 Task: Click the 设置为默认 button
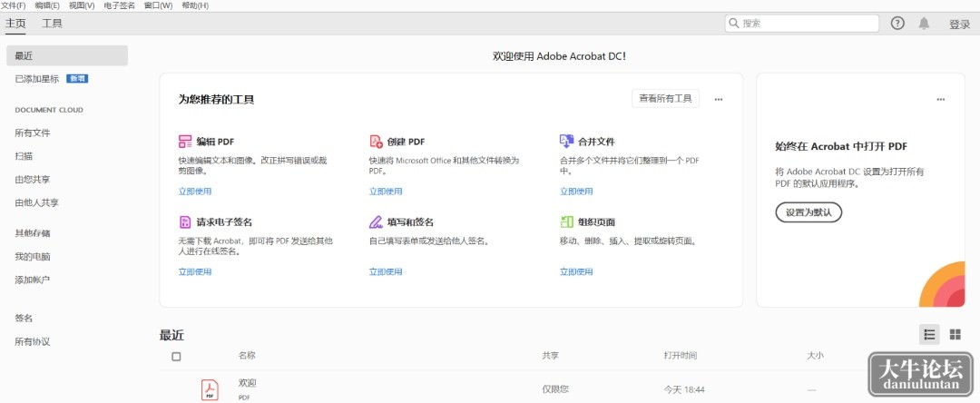tap(808, 212)
